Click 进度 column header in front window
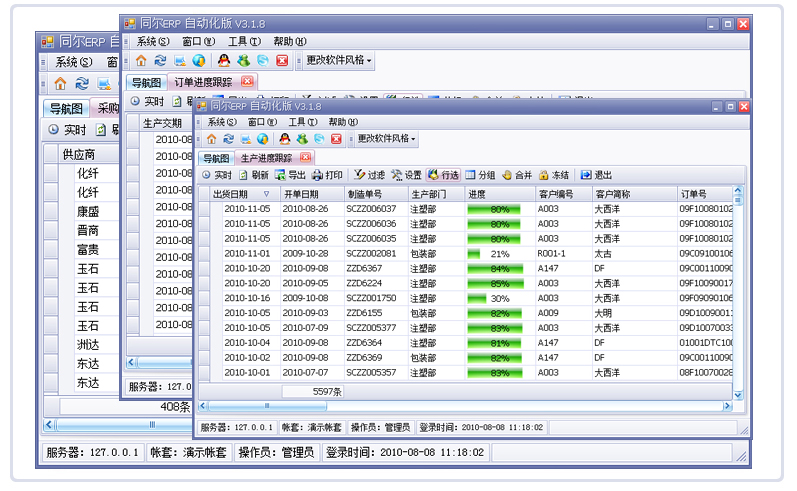797x491 pixels. 500,194
